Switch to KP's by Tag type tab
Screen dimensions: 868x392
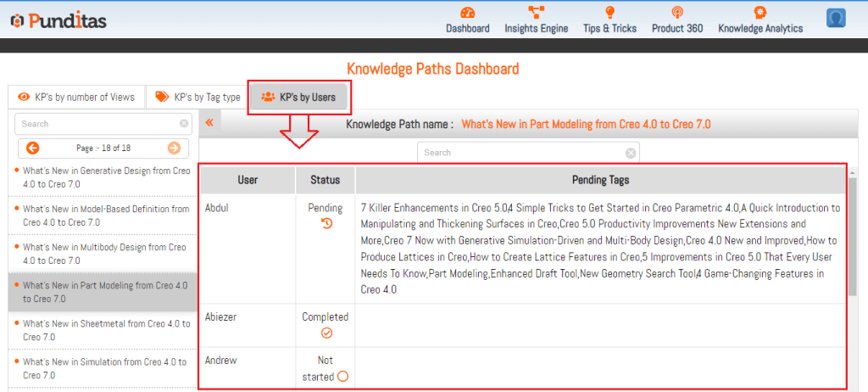point(198,98)
